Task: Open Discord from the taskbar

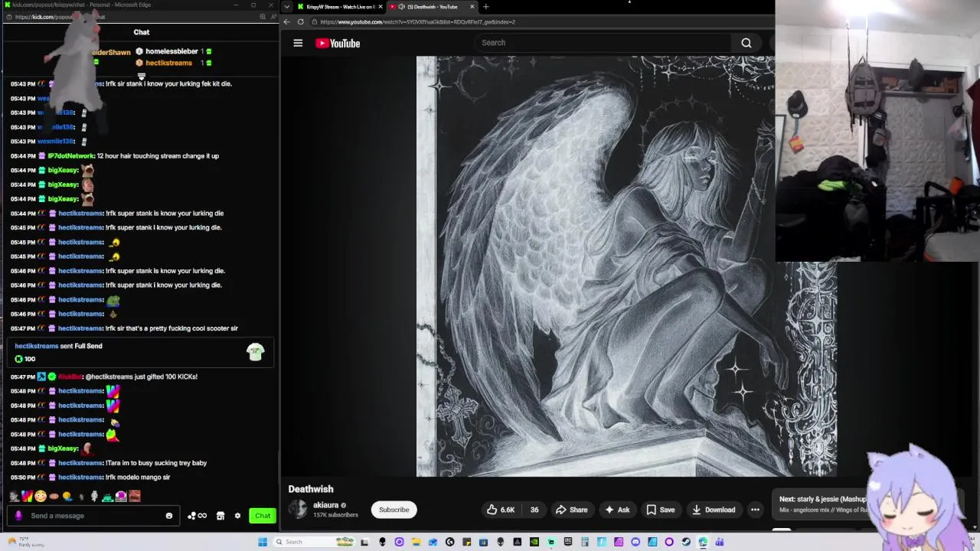Action: [635, 542]
